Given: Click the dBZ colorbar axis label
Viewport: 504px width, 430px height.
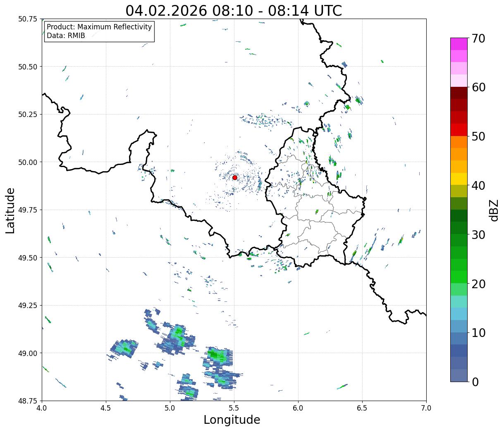Looking at the screenshot, I should 494,210.
